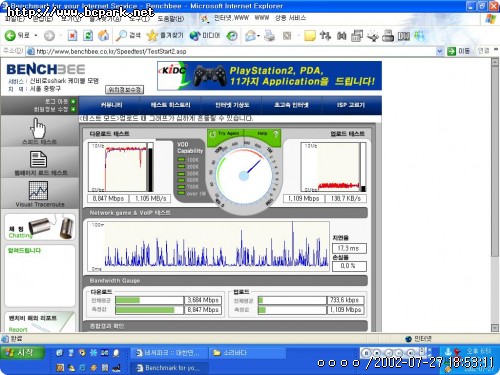Screen dimensions: 500x375
Task: Expand the Mail icon dropdown arrow
Action: pyautogui.click(x=259, y=36)
